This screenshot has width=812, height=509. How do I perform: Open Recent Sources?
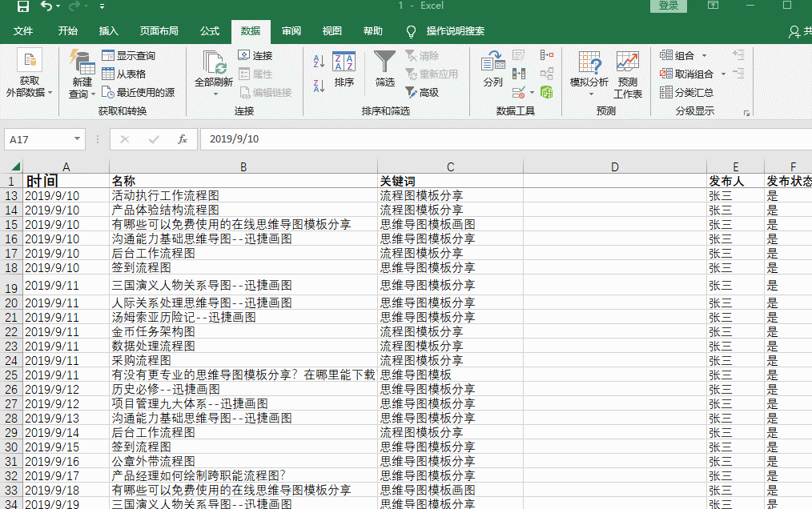click(x=139, y=93)
